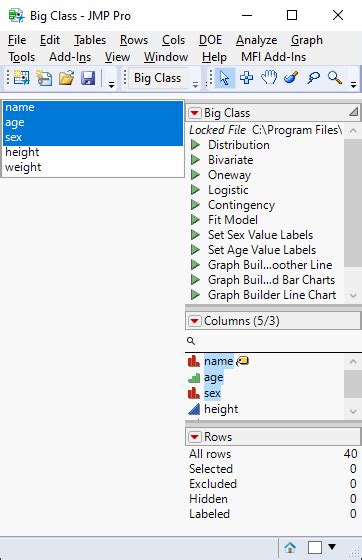Open the Analyze menu

click(x=256, y=40)
